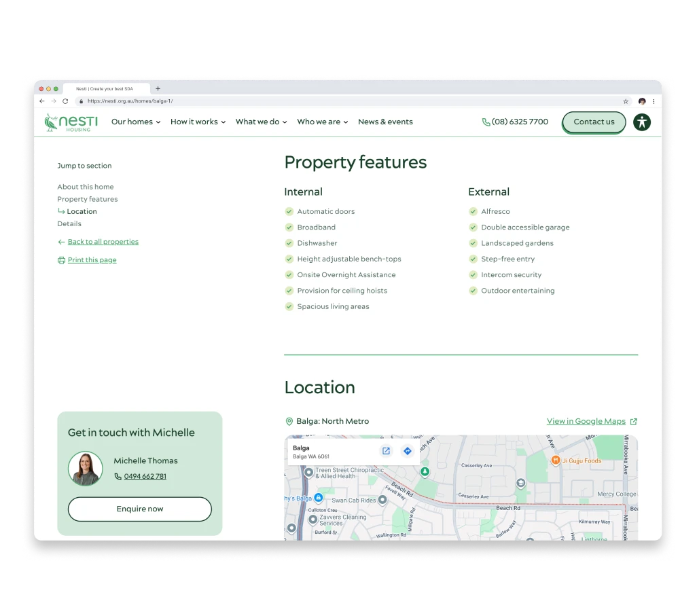The height and width of the screenshot is (616, 697).
Task: Click the Nesti Housing logo
Action: [71, 122]
